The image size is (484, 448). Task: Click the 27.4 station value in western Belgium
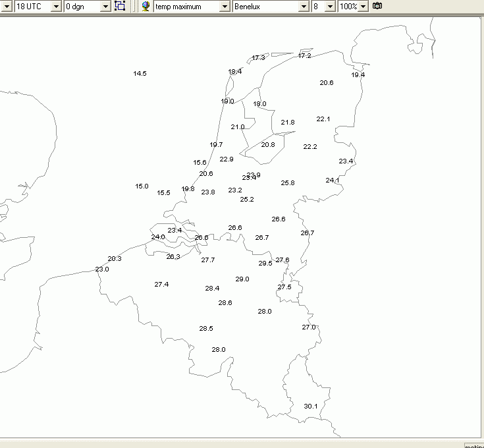tap(161, 284)
